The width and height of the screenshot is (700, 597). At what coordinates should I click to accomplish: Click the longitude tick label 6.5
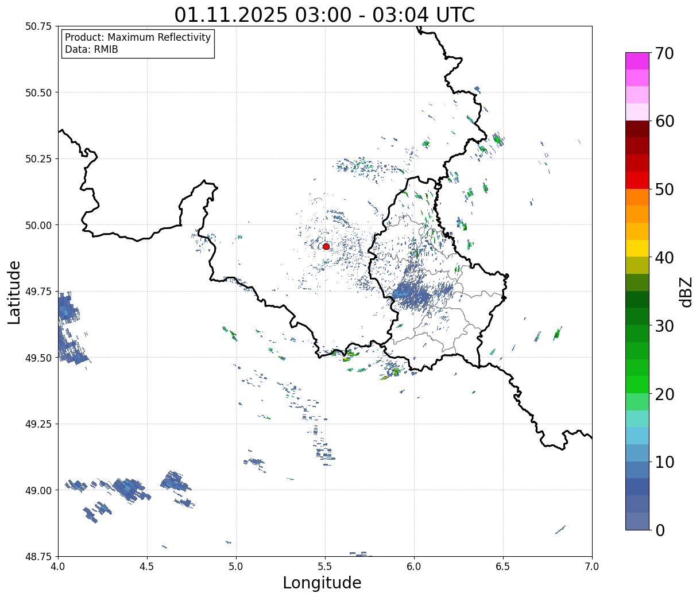click(503, 567)
